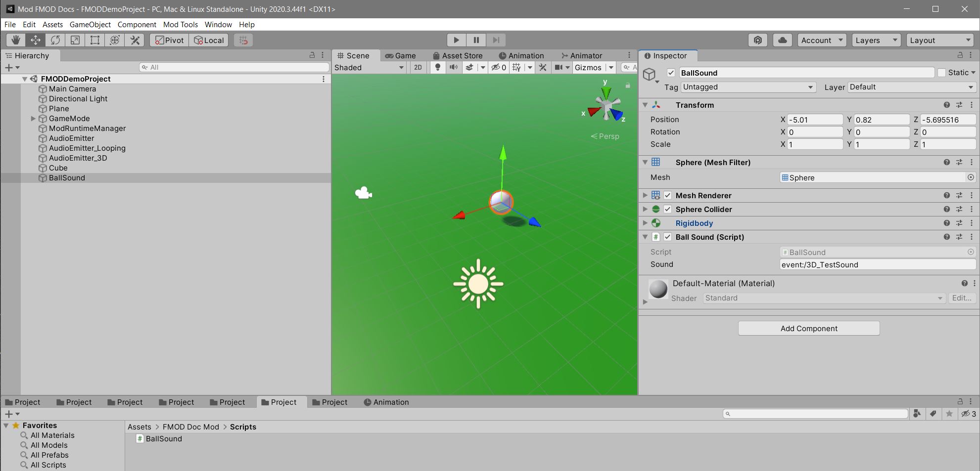Open the Mesh object picker for the Sphere field
This screenshot has height=471, width=980.
pyautogui.click(x=971, y=177)
